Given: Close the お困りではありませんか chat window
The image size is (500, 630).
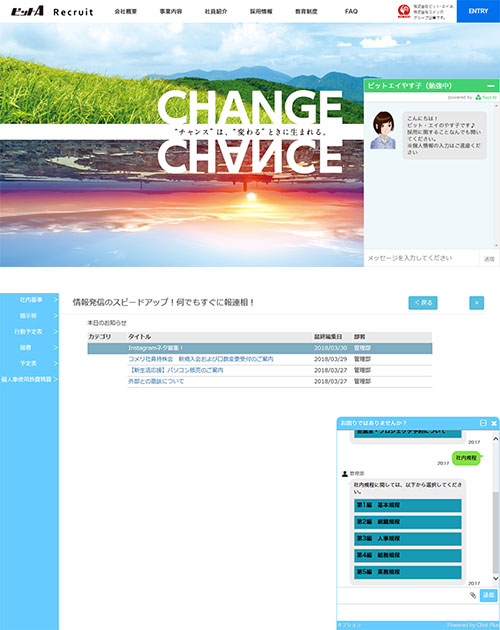Looking at the screenshot, I should coord(494,423).
